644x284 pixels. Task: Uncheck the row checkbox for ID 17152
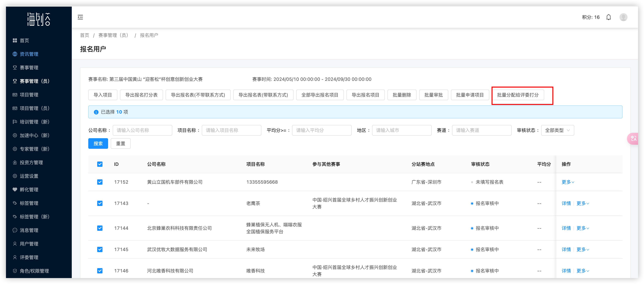point(100,182)
